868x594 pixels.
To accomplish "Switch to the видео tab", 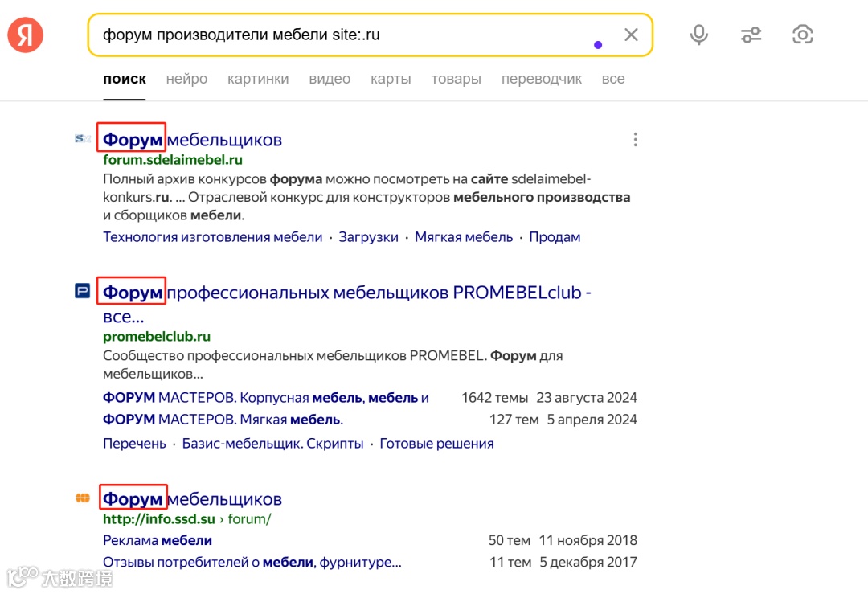I will pyautogui.click(x=330, y=79).
